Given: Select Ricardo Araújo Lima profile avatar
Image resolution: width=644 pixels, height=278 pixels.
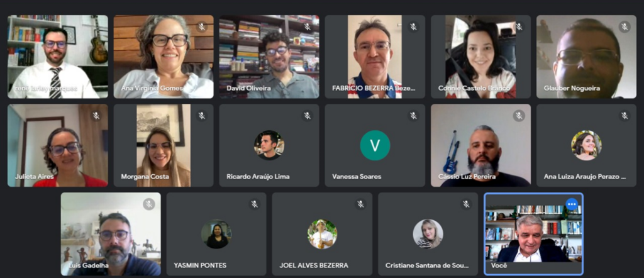Looking at the screenshot, I should coord(269,145).
